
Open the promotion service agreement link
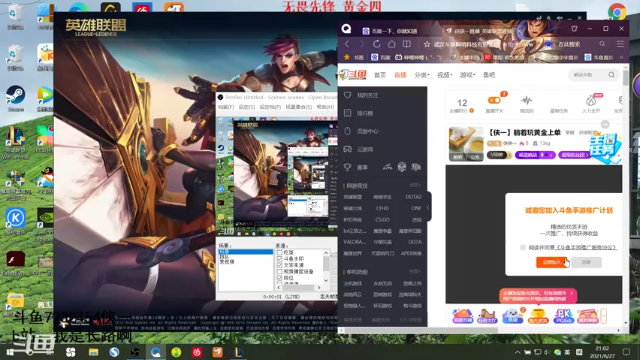(587, 247)
